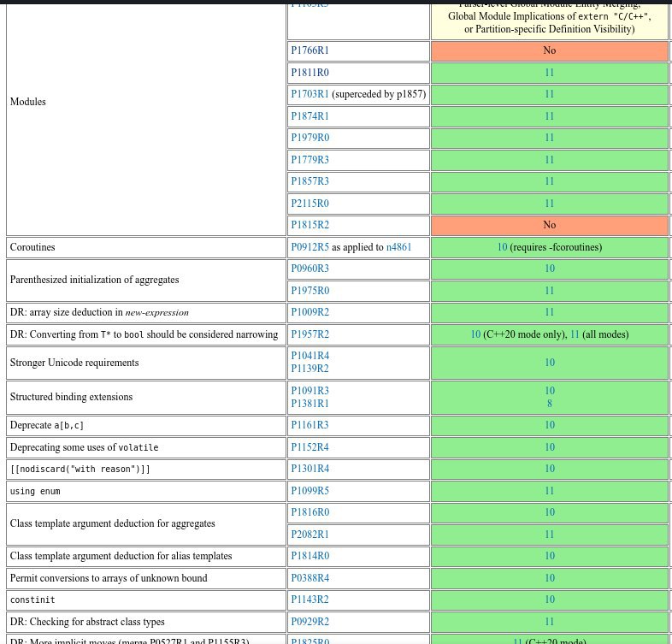This screenshot has height=644, width=672.
Task: Open version 11 link beside P1874R1
Action: (550, 116)
